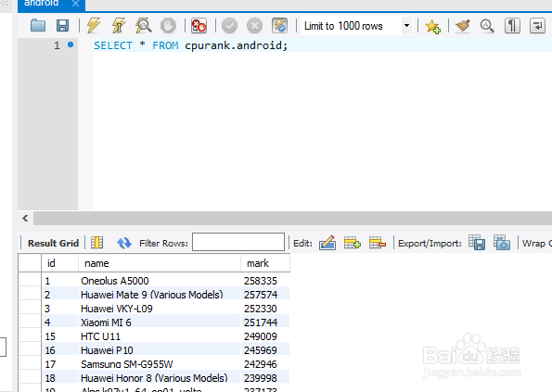Run Explain plan magnifier lightning icon

143,26
